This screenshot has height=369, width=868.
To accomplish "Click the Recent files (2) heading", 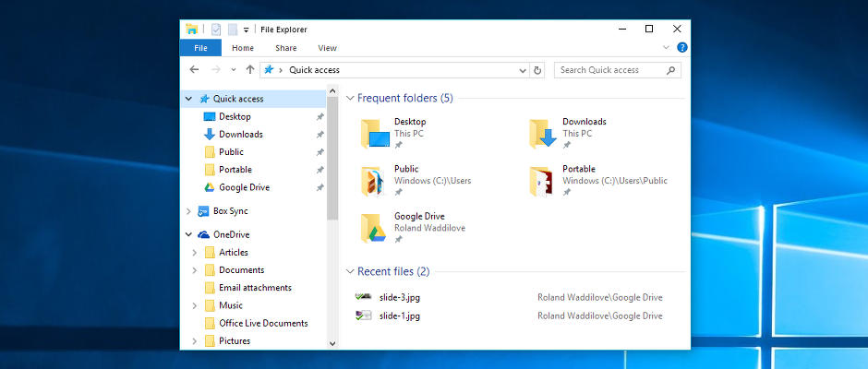I will [x=393, y=271].
